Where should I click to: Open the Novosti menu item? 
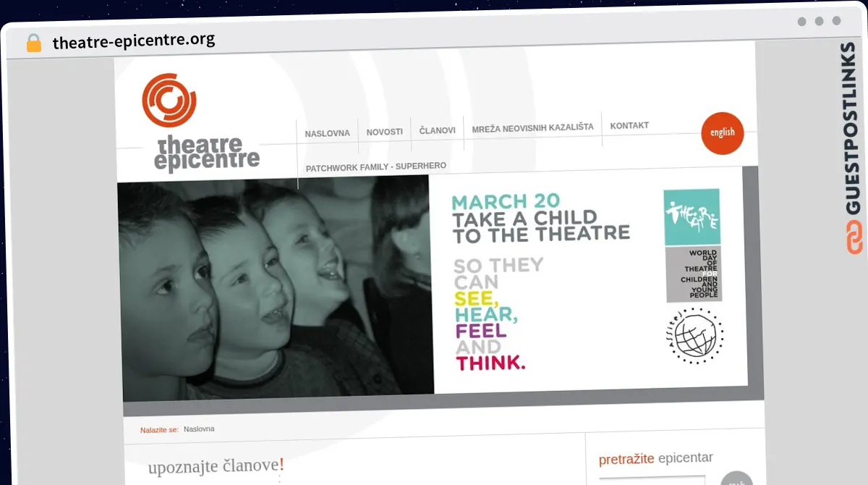pos(384,132)
